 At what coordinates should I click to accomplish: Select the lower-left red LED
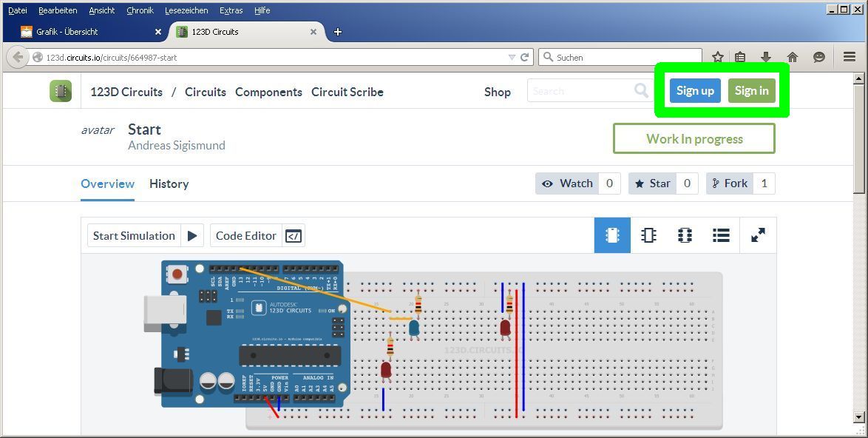pos(387,371)
